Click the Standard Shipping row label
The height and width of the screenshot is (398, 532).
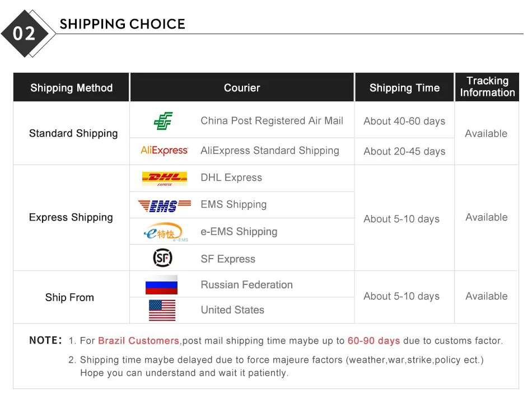click(x=73, y=133)
